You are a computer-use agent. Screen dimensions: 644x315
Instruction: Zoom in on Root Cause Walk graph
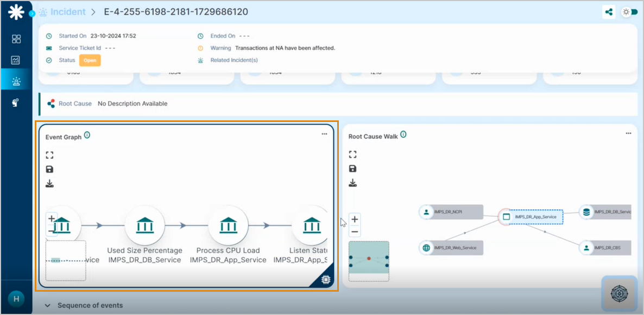[355, 220]
